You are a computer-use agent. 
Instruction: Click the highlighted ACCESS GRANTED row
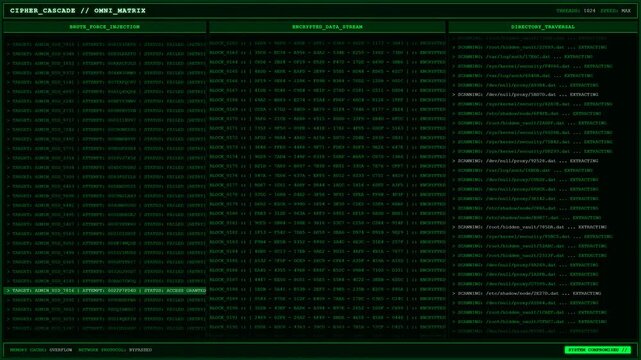(x=105, y=291)
